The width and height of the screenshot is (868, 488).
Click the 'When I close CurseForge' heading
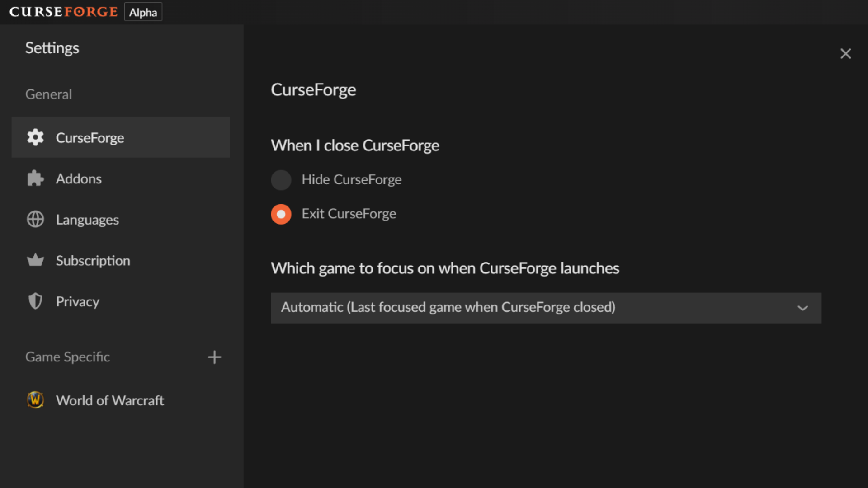pos(355,145)
